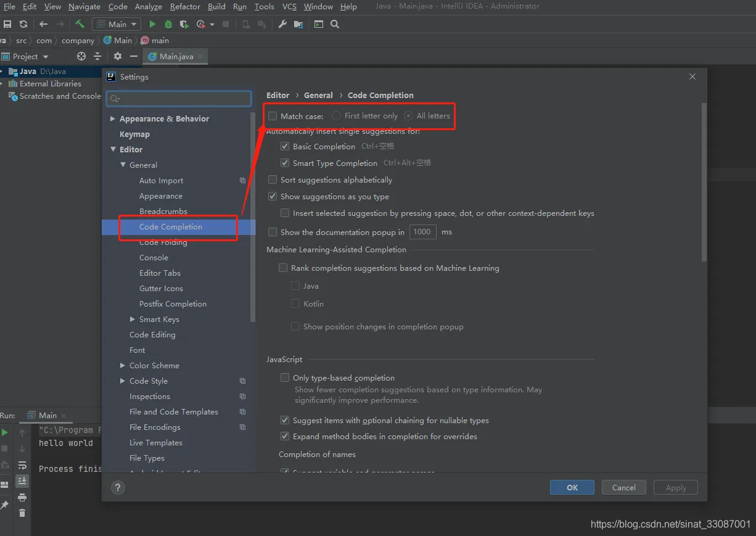Click the Save All toolbar icon
This screenshot has height=536, width=756.
(x=7, y=24)
